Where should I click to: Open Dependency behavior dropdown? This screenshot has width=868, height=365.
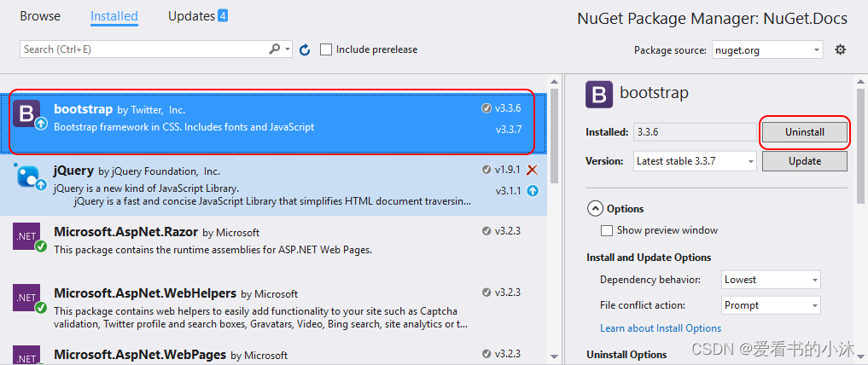[771, 280]
